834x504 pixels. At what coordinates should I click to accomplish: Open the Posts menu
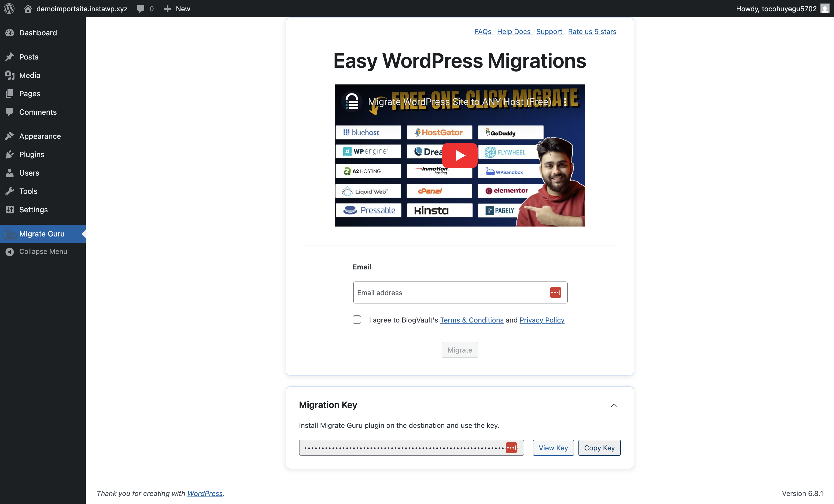click(29, 57)
